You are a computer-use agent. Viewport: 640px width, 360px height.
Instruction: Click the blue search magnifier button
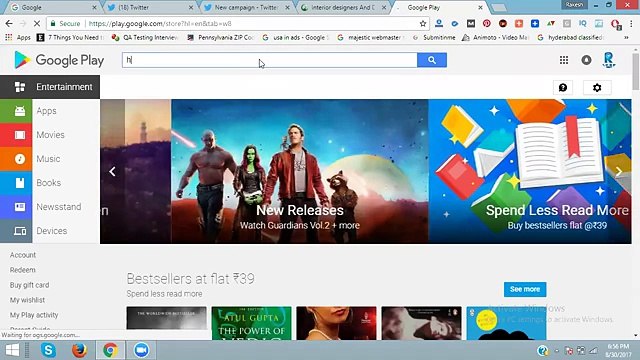432,60
